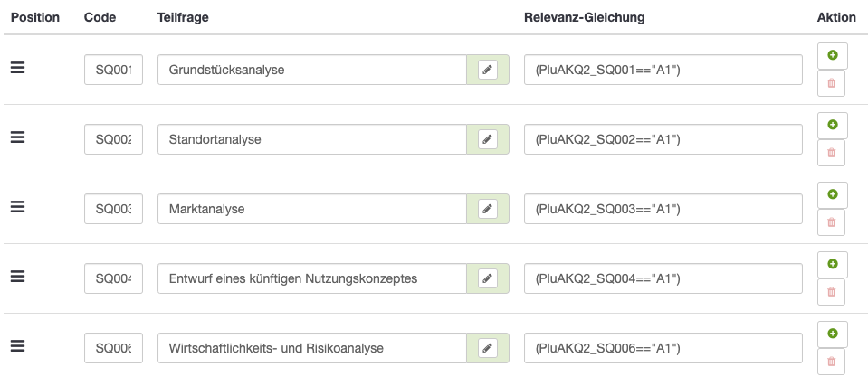Edit the Wirtschaftlichkeits- und Risikoanalyse text via pencil

point(488,348)
